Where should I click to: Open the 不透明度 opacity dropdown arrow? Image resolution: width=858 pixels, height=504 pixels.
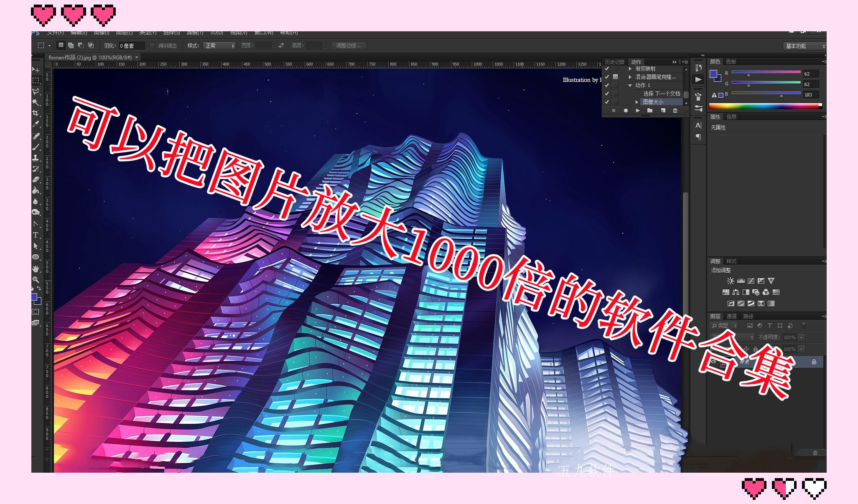tap(802, 337)
